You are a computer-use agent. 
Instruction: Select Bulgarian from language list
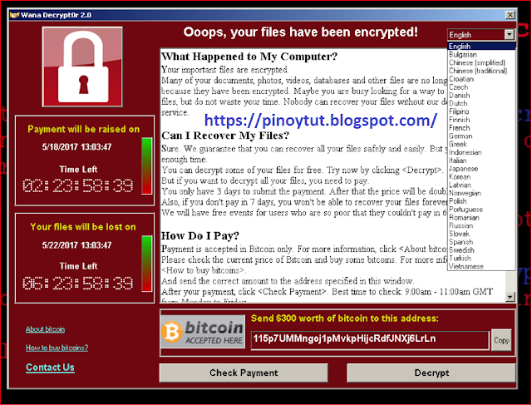(x=463, y=55)
